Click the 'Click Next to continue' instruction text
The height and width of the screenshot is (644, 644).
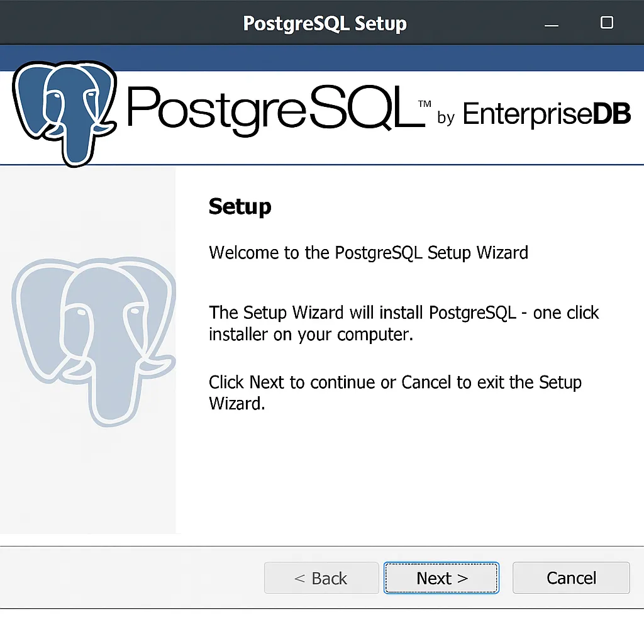point(395,392)
